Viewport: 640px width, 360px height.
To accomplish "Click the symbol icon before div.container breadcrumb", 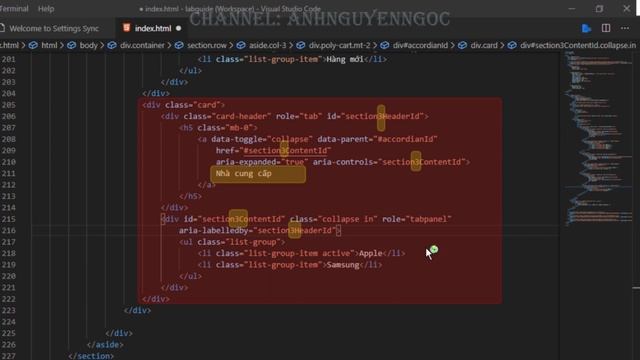I will (112, 45).
